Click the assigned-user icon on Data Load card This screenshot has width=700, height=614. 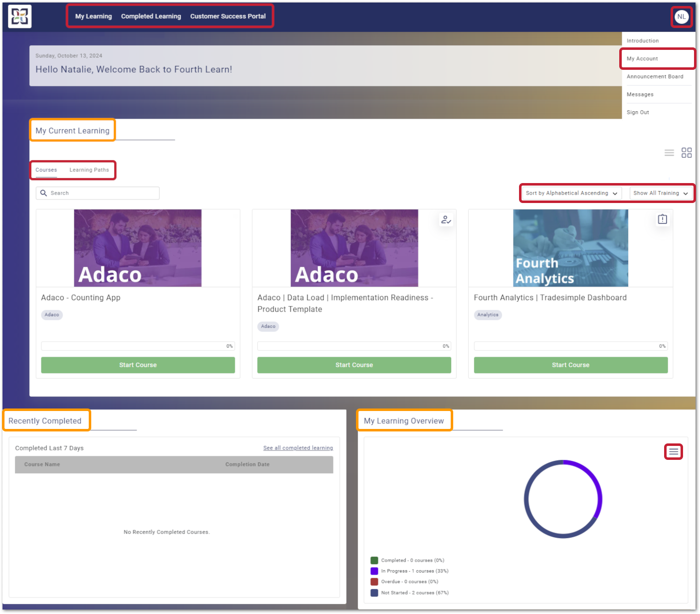pyautogui.click(x=446, y=219)
